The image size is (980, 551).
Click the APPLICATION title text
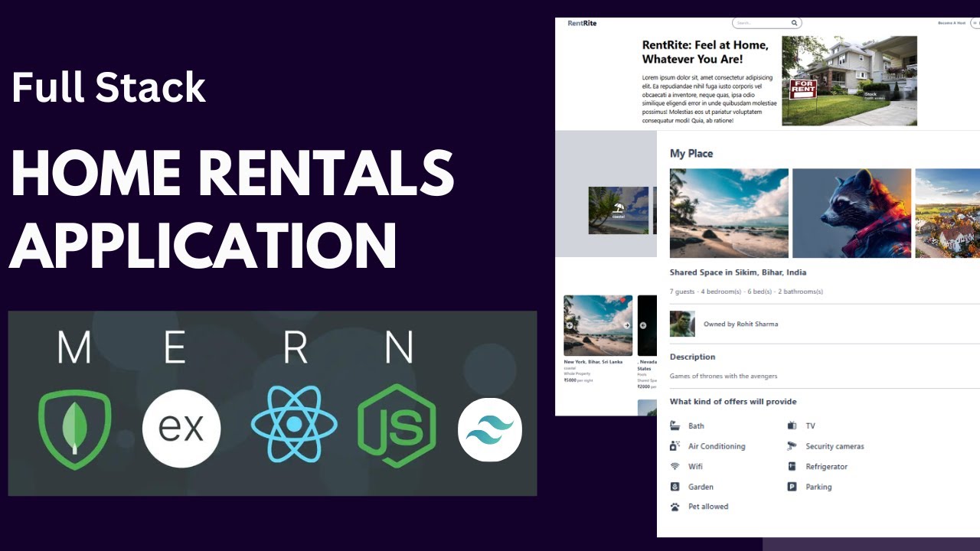point(203,245)
